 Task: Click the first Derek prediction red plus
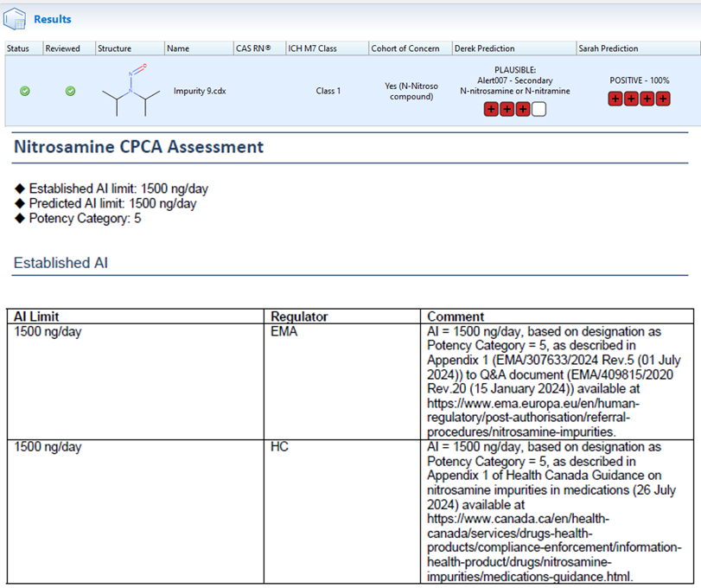[x=491, y=109]
